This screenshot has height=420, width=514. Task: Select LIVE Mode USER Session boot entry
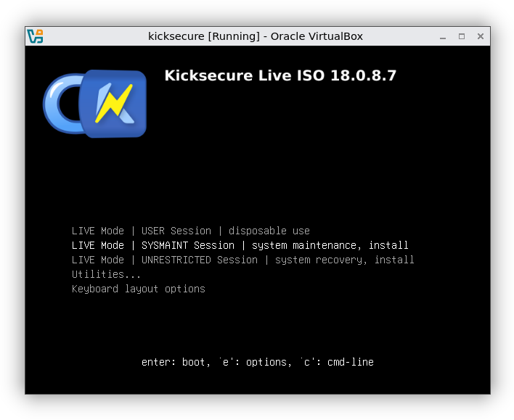click(x=191, y=231)
